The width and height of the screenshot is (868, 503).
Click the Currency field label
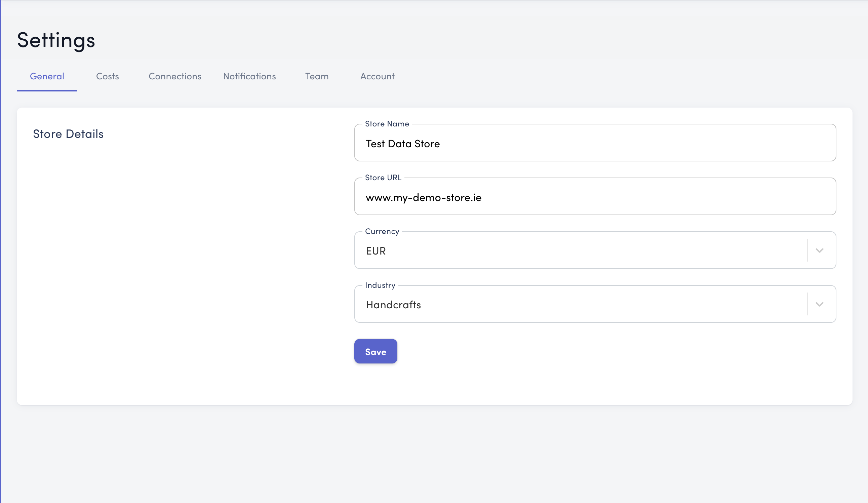(382, 231)
